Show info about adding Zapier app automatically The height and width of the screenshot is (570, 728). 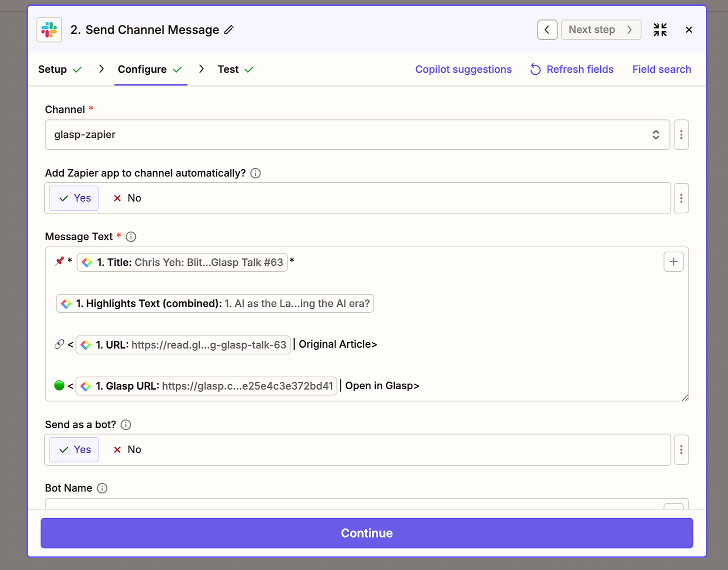[255, 173]
